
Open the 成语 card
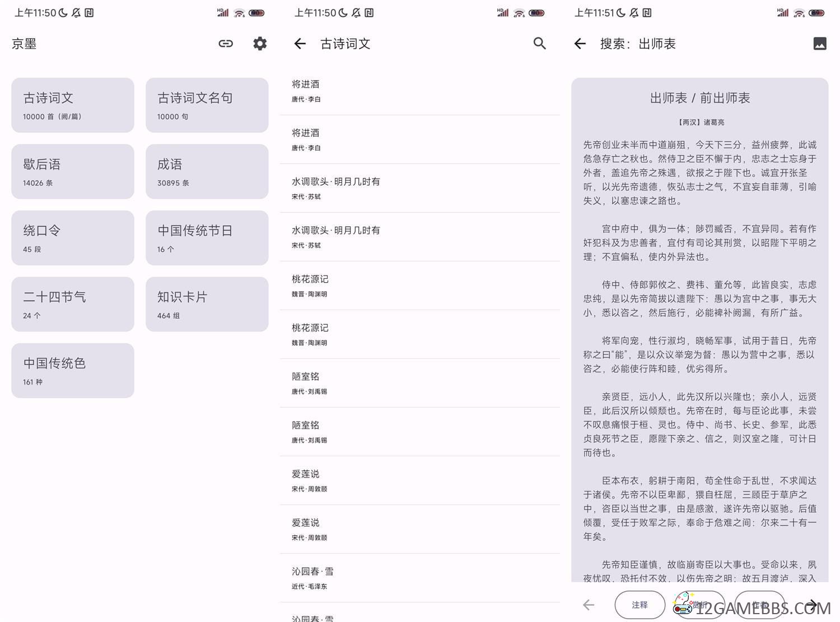207,171
